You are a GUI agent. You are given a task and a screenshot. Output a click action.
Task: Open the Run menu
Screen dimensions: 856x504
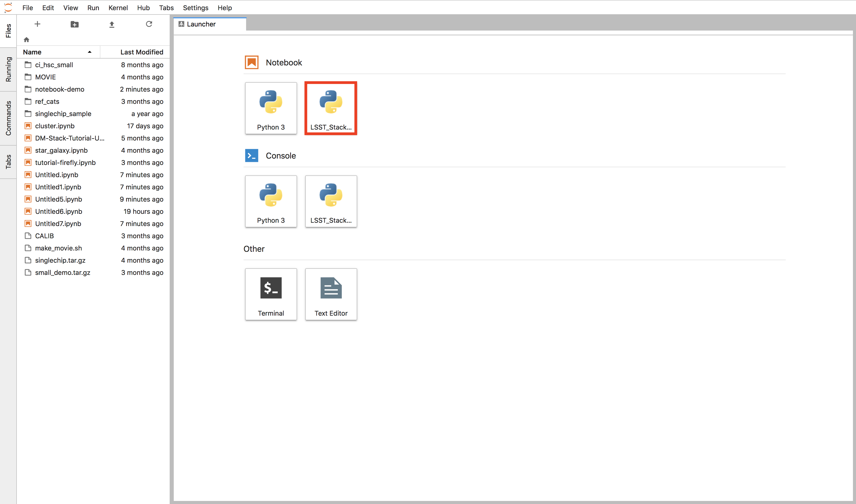tap(93, 7)
